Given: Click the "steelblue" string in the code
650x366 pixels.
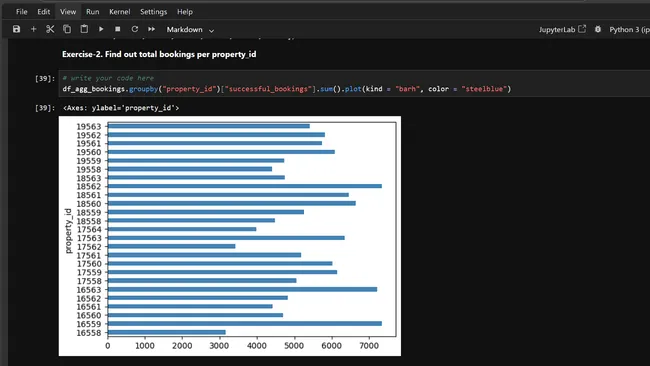Looking at the screenshot, I should pyautogui.click(x=484, y=89).
